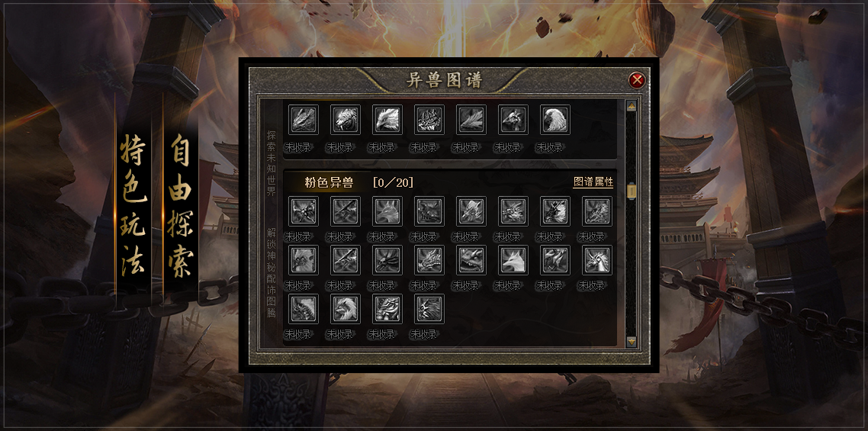Viewport: 868px width, 431px height.
Task: Select the dark dragon head icon starting top row
Action: 304,120
